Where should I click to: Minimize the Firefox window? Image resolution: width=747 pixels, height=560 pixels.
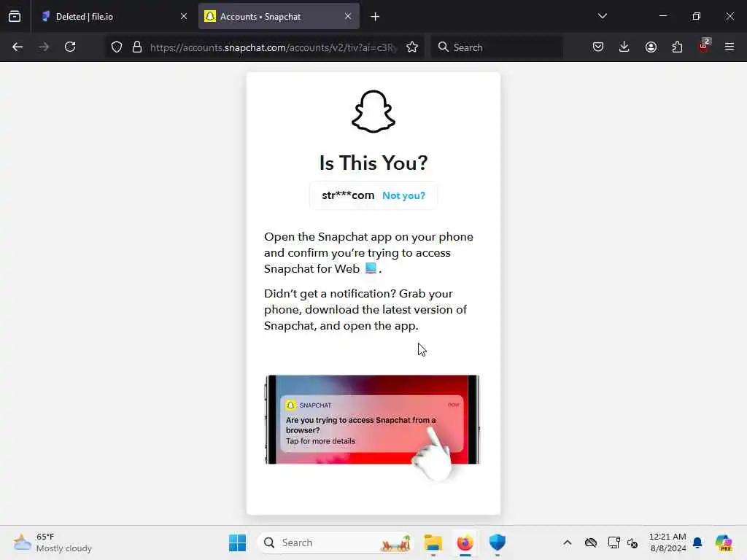662,16
